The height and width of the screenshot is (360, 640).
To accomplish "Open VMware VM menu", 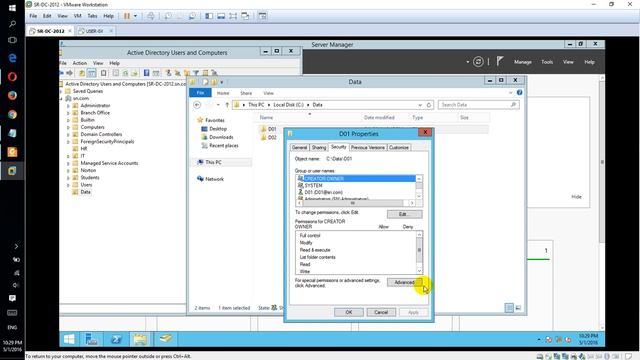I will (78, 16).
